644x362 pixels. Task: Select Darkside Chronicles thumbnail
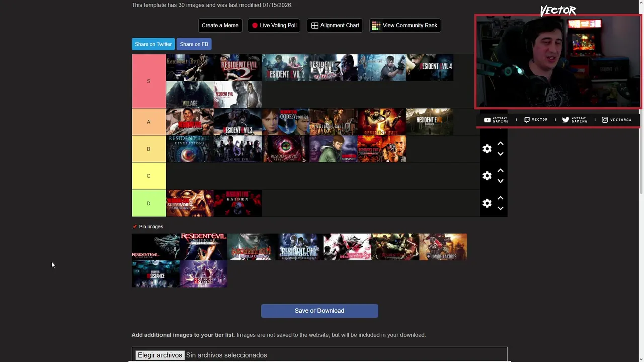(x=299, y=247)
